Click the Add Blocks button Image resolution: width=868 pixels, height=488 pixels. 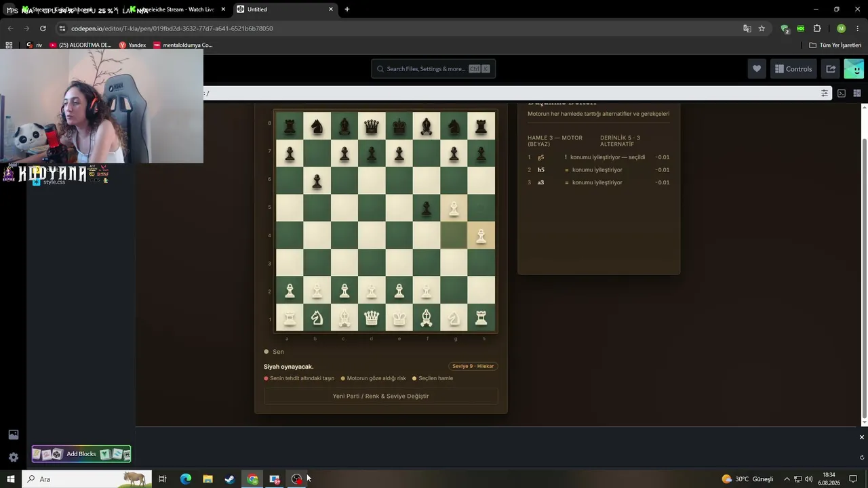click(81, 454)
